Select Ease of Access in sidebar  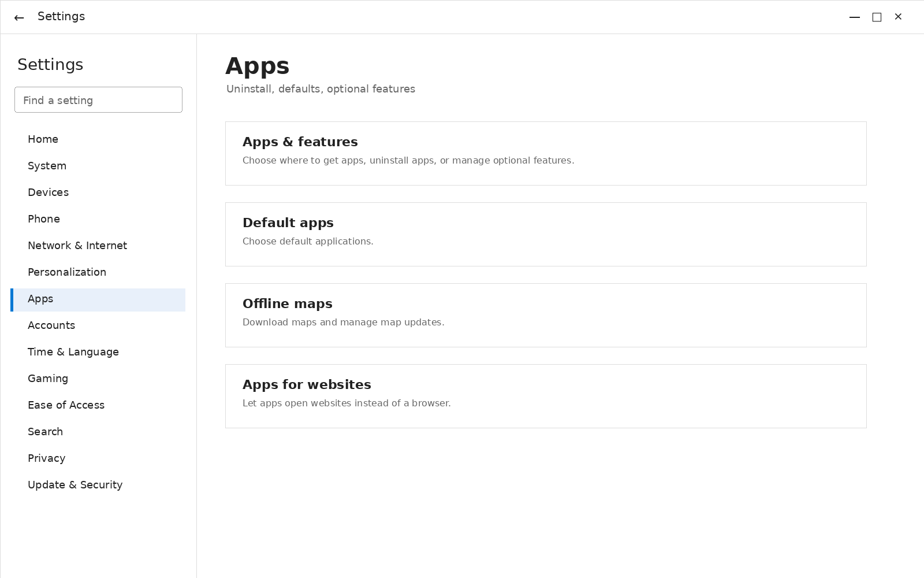pyautogui.click(x=98, y=405)
